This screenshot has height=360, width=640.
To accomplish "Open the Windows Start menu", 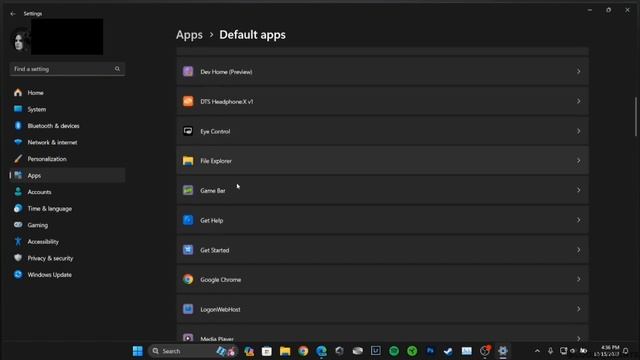I will click(138, 351).
